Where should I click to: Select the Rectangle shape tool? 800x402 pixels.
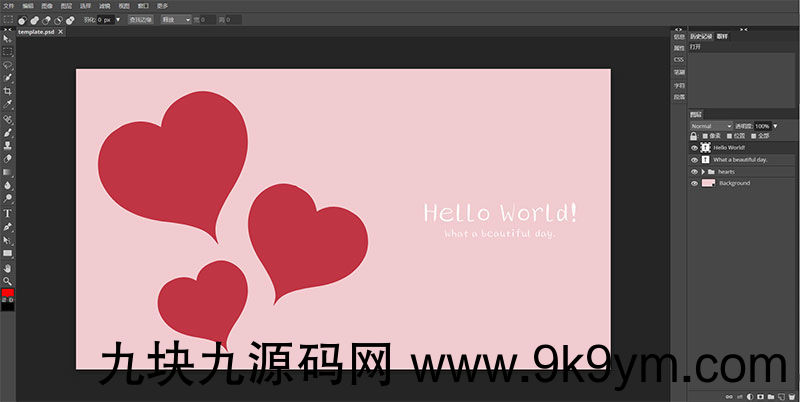(7, 253)
